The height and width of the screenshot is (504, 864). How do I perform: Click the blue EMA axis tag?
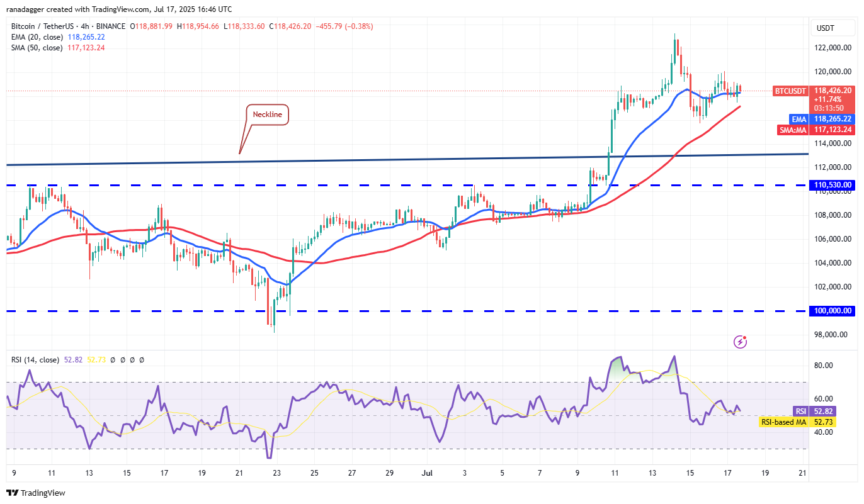tap(799, 118)
